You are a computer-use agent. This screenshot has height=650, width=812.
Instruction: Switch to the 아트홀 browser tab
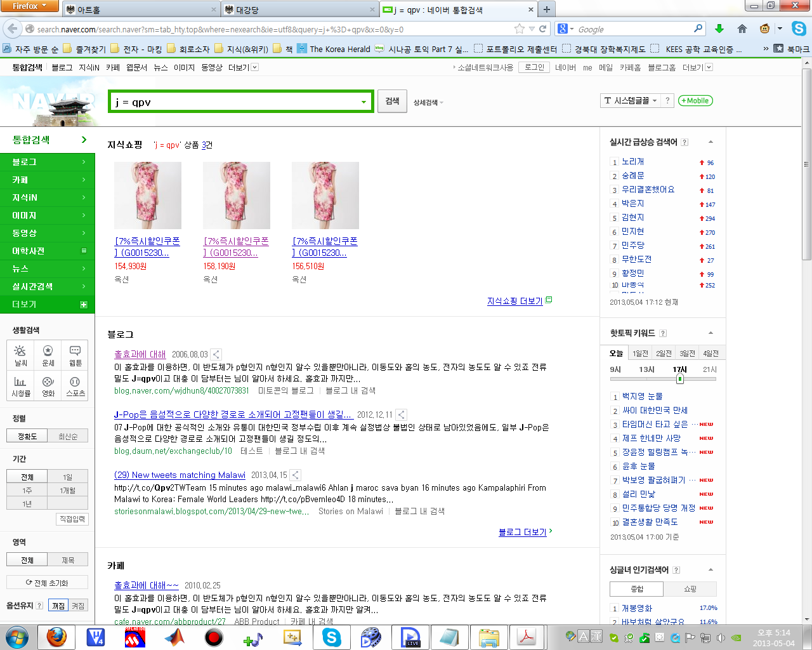click(x=141, y=10)
